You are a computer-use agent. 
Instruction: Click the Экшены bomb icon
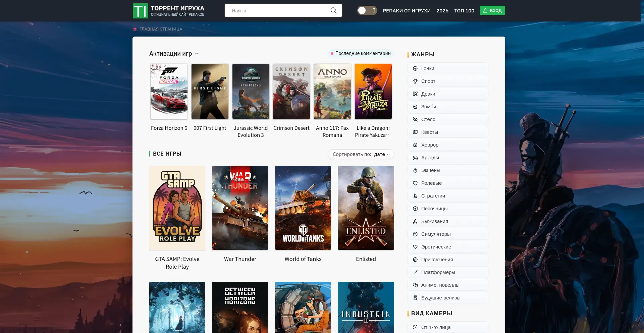415,170
